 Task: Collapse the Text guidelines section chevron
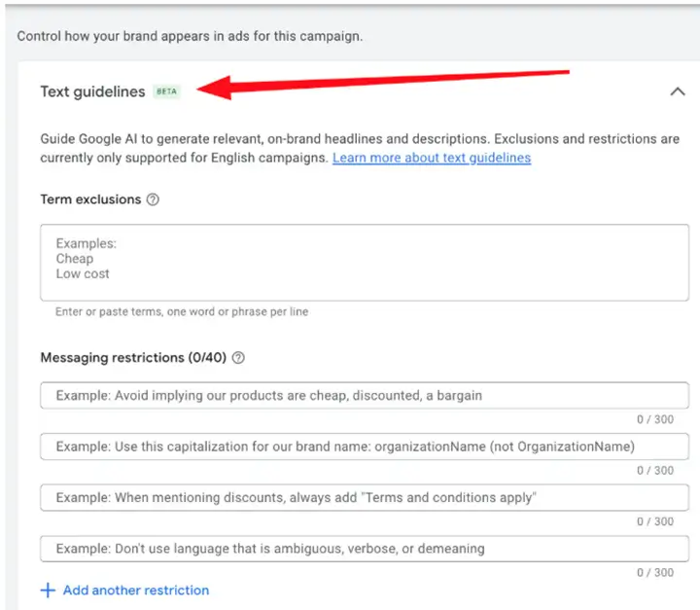pos(677,91)
